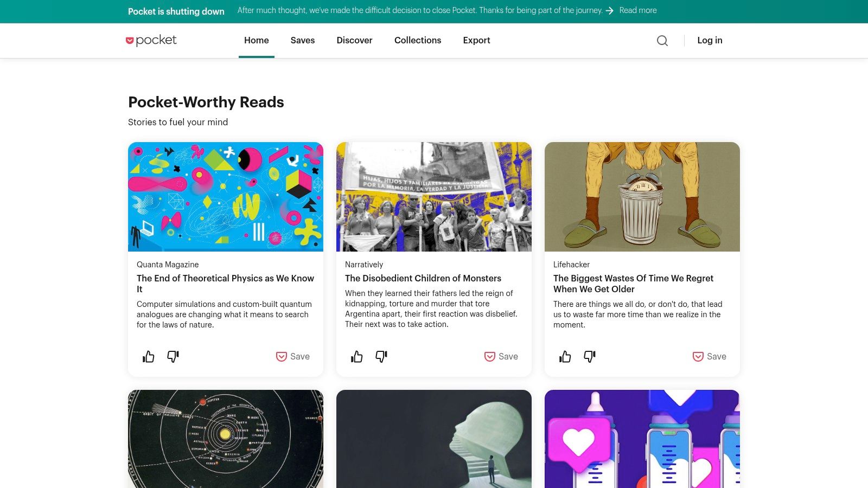This screenshot has height=488, width=868.
Task: Thumbs up the Lifehacker Wastes of Time article
Action: pos(565,356)
